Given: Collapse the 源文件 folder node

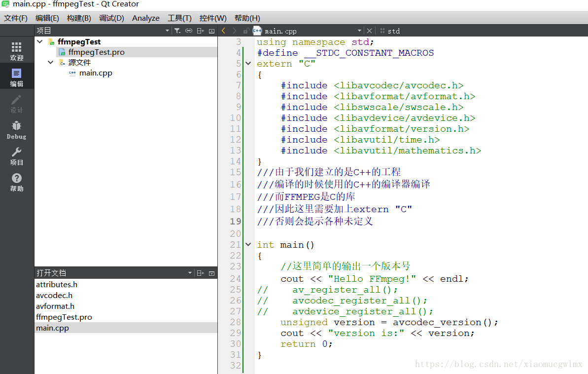Looking at the screenshot, I should pos(51,62).
